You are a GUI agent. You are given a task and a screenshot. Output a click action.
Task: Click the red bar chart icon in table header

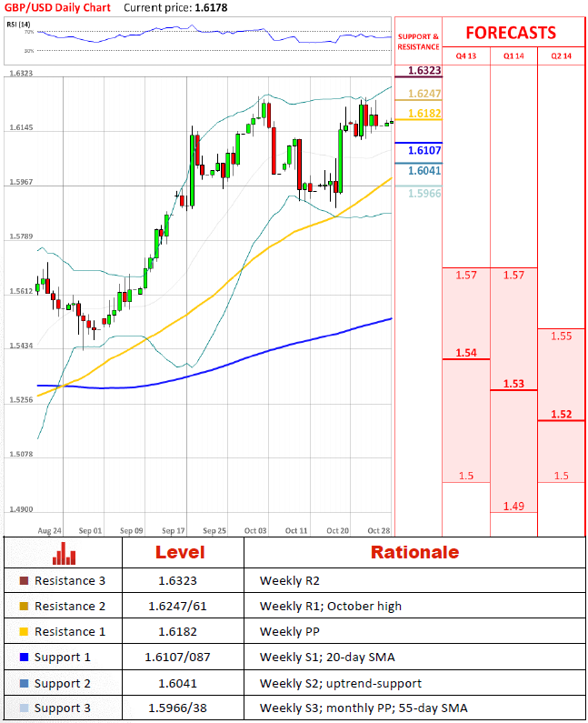pos(64,553)
